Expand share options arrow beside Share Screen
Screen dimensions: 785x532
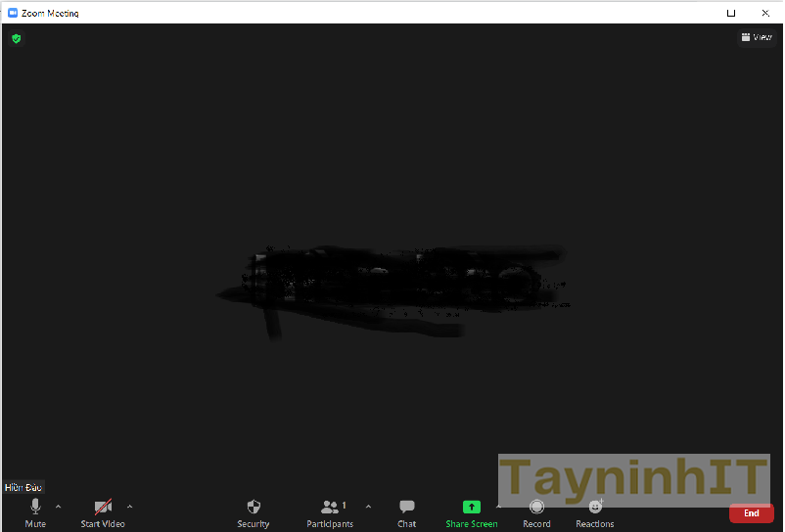click(498, 507)
